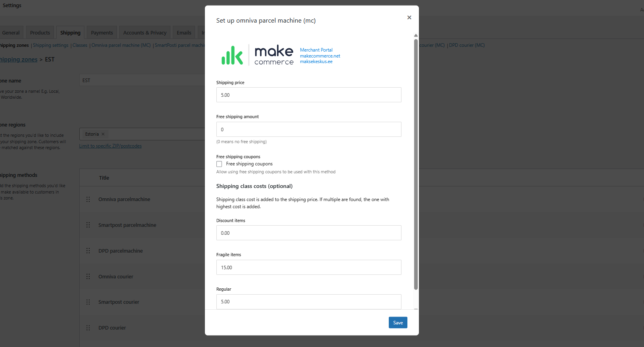Open the Merchant Portal link
The height and width of the screenshot is (347, 644).
coord(316,50)
